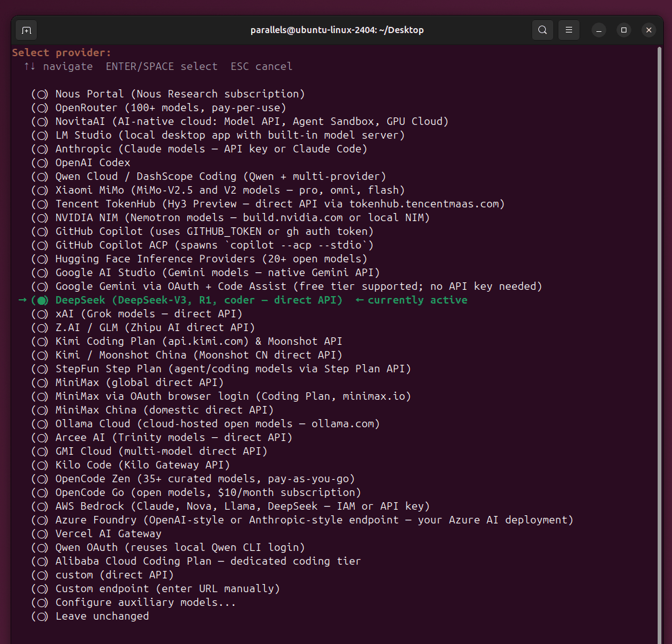Select GitHub Copilot using GITHUB_TOKEN
This screenshot has width=672, height=644.
[x=202, y=231]
